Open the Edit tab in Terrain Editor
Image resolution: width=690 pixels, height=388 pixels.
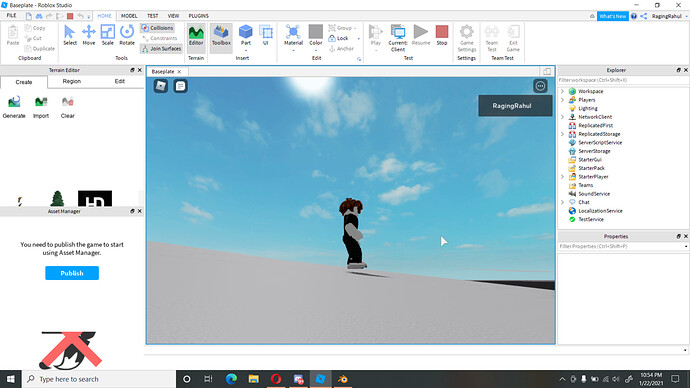pyautogui.click(x=120, y=81)
